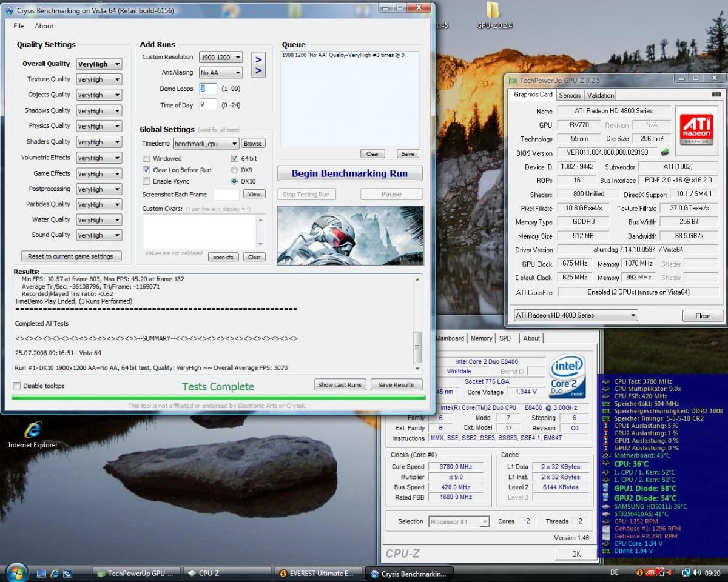This screenshot has height=582, width=728.
Task: Check the Disable tooltips box
Action: pos(17,386)
